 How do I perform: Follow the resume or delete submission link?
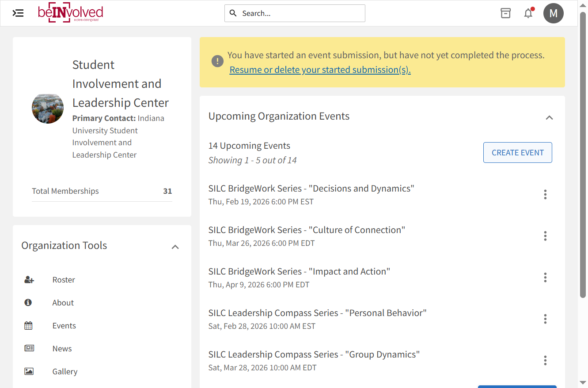[x=320, y=70]
